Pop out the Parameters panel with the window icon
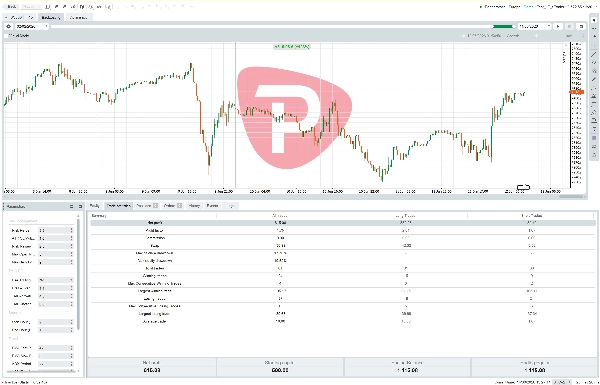 tap(80, 206)
